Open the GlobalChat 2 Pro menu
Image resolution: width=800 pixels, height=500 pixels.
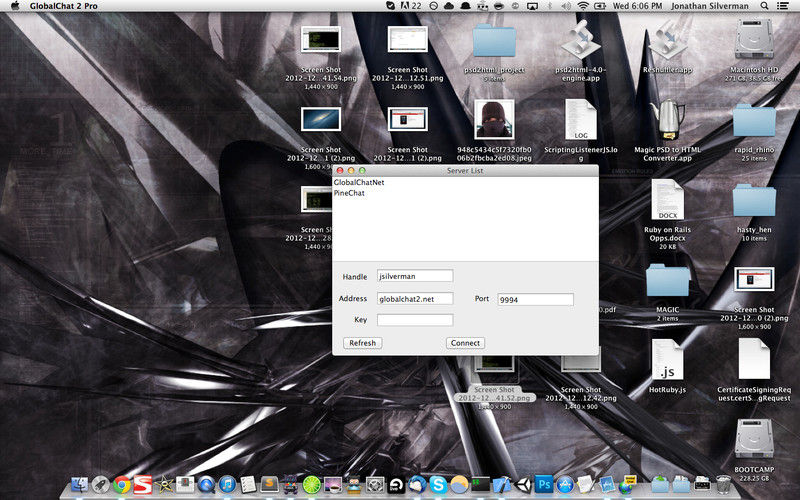pos(63,6)
